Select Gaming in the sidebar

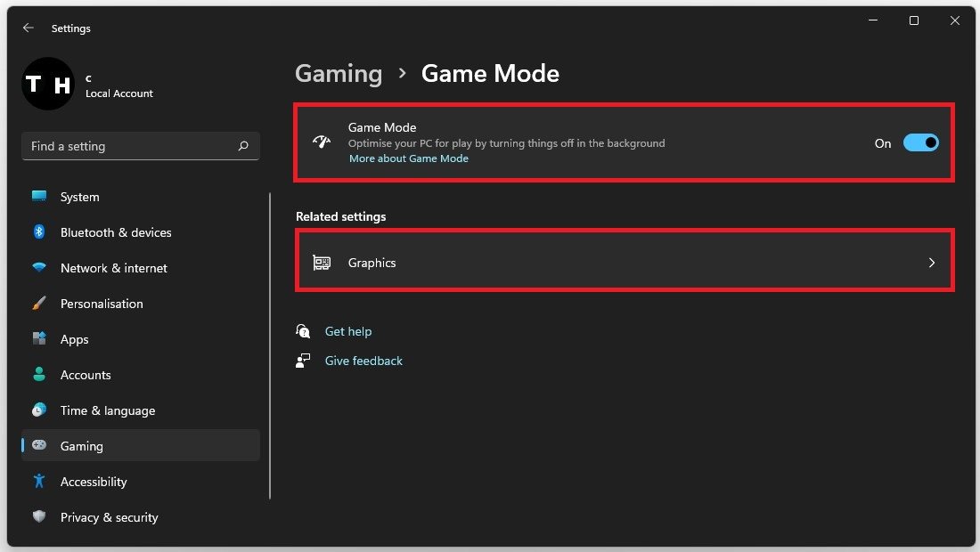click(82, 446)
